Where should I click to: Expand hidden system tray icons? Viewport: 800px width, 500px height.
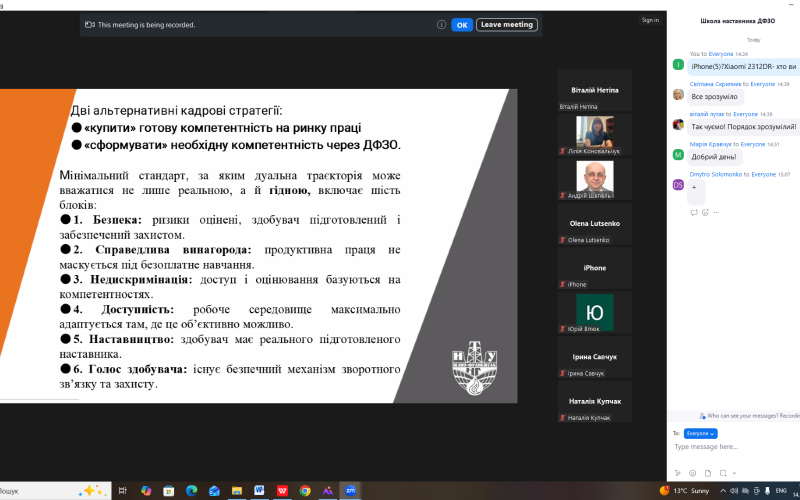(723, 491)
